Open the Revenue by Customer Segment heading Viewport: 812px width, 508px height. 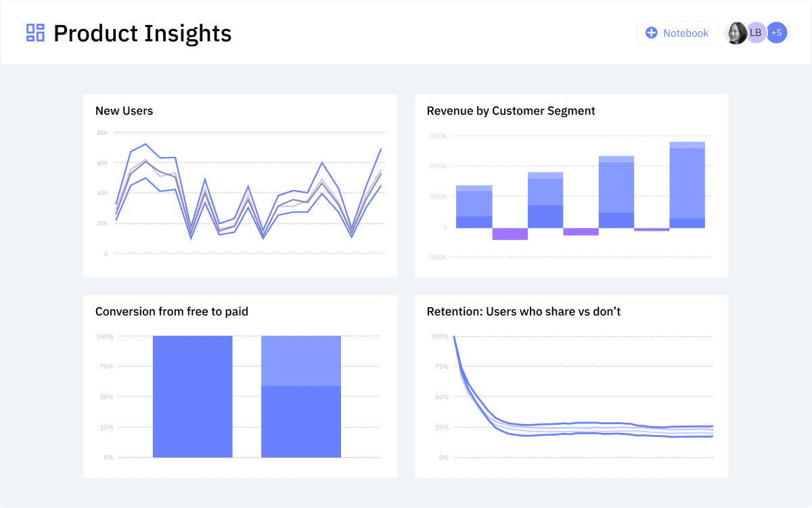tap(511, 111)
